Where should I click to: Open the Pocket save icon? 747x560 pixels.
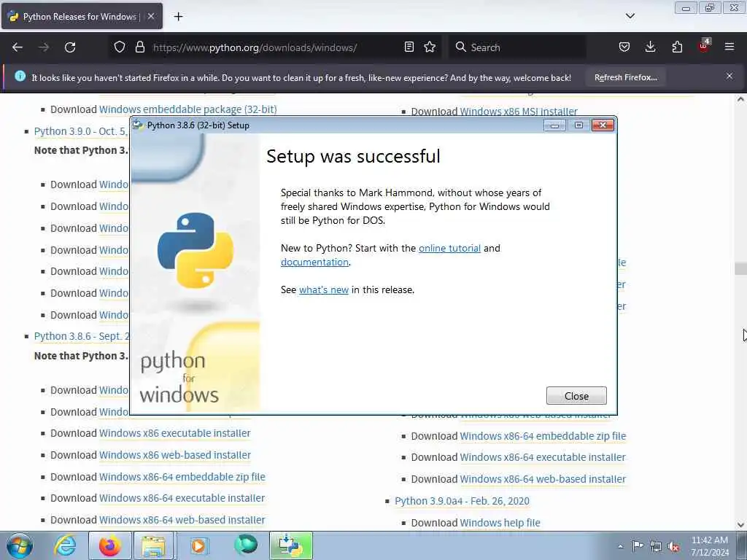point(624,47)
